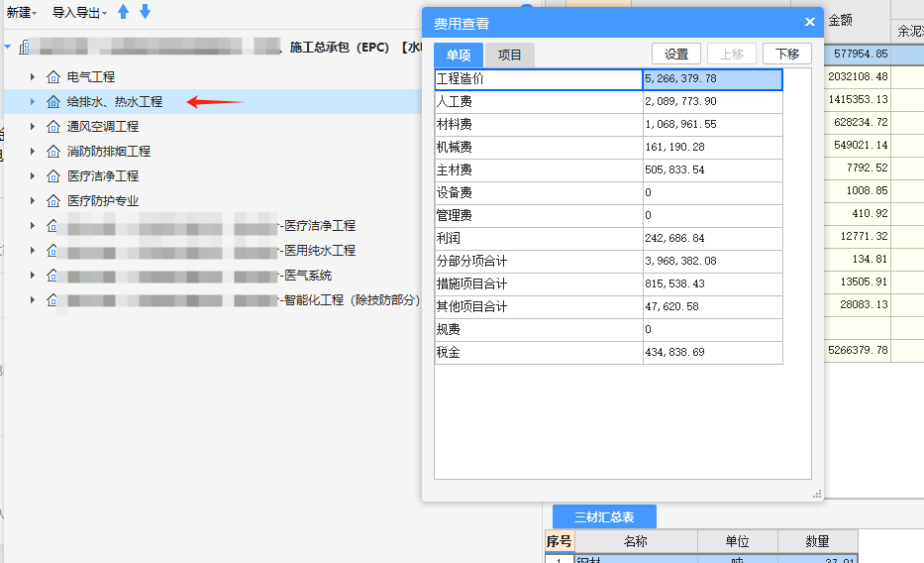The width and height of the screenshot is (924, 563).
Task: Expand the 医疗防护专业 node
Action: [33, 200]
